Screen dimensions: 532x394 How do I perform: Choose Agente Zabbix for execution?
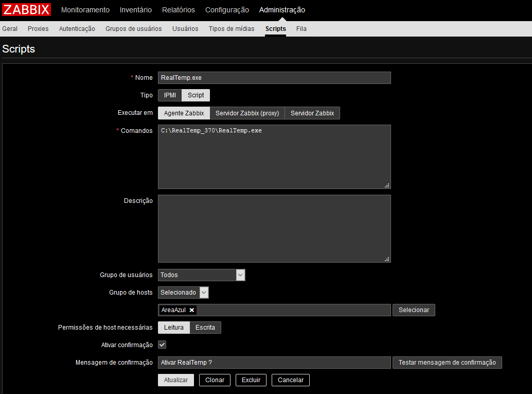(184, 113)
